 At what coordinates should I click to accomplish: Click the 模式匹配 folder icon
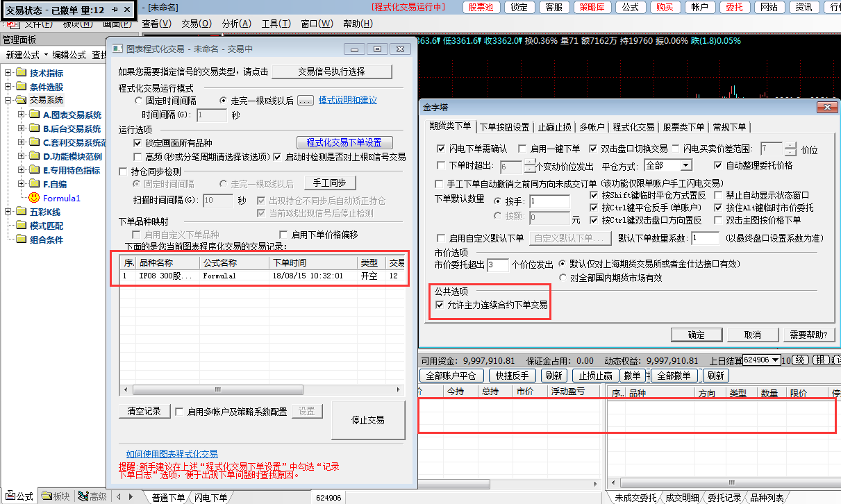click(x=22, y=226)
